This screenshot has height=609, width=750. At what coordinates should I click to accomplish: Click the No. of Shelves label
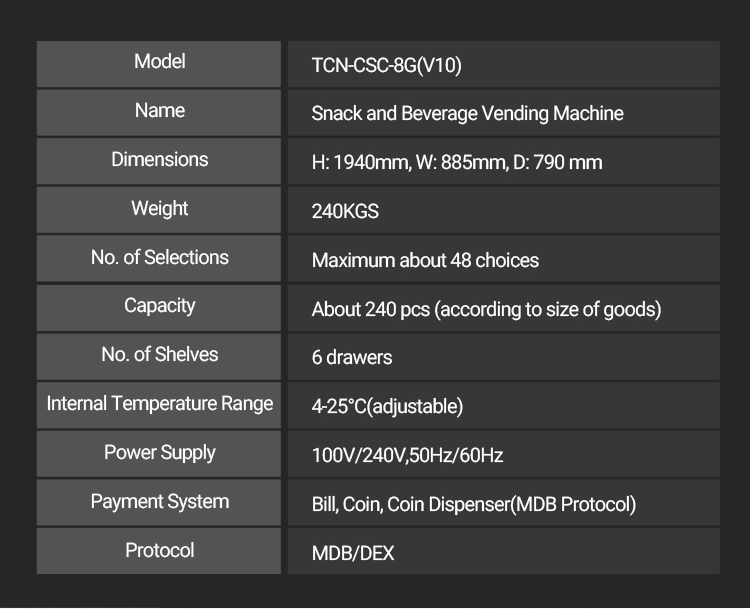[160, 355]
